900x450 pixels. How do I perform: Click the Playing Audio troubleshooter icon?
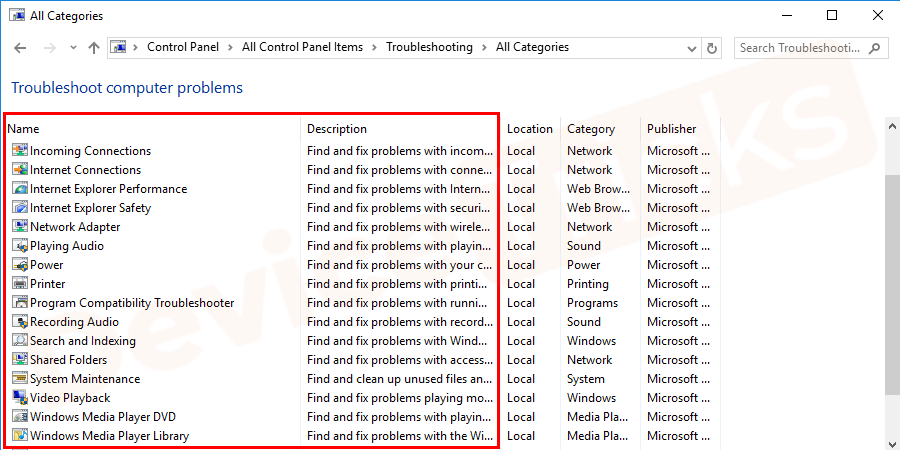tap(19, 246)
